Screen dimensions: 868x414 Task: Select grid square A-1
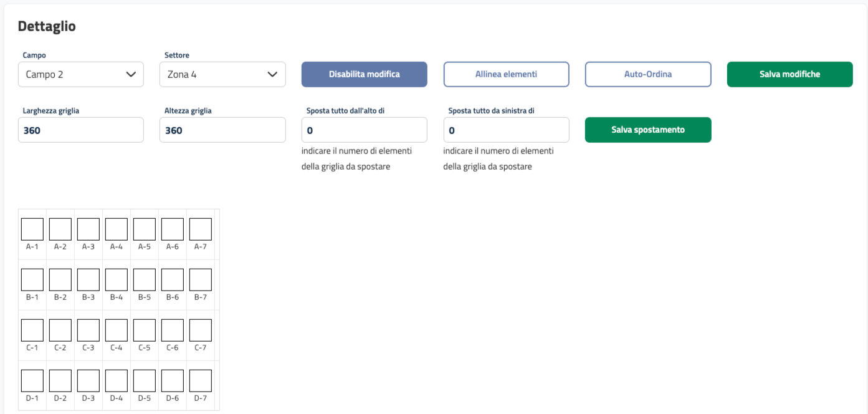(32, 229)
